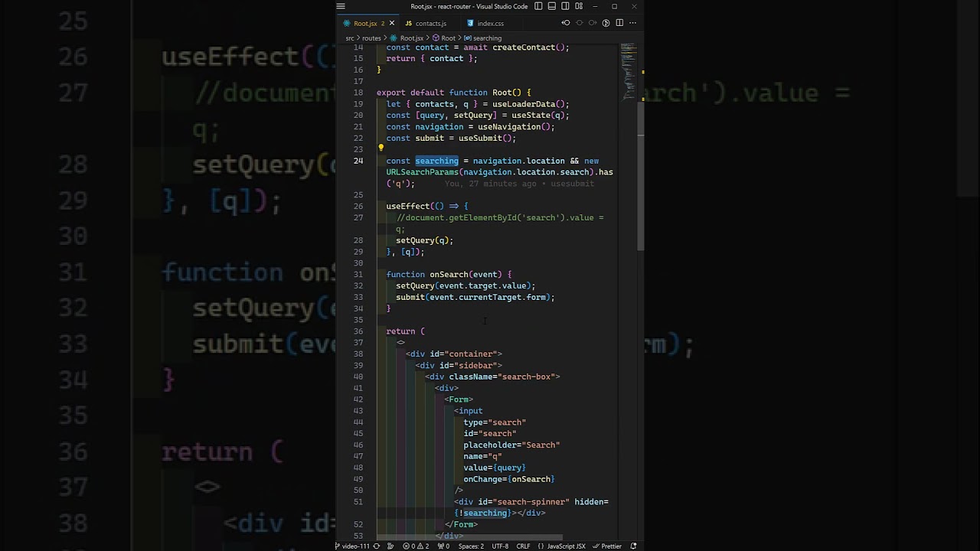Split the editor to the right
The width and height of the screenshot is (980, 551).
coord(619,23)
